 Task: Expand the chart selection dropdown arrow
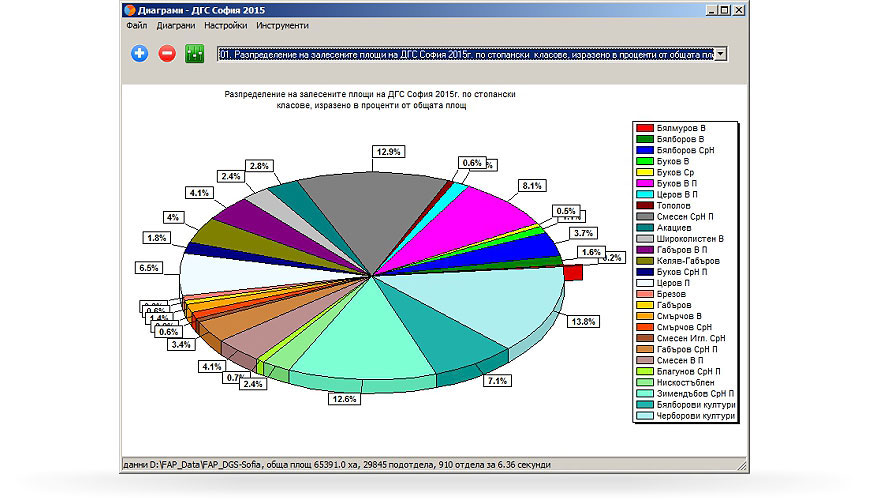pyautogui.click(x=719, y=54)
